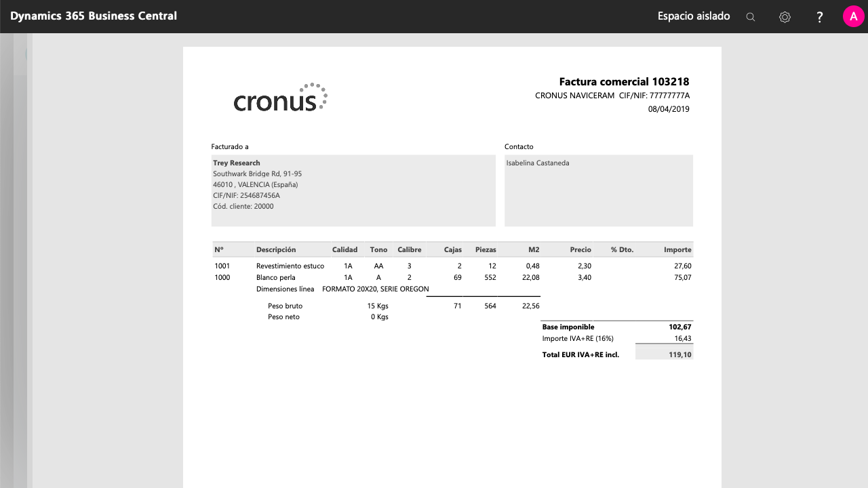Image resolution: width=868 pixels, height=488 pixels.
Task: Select the customer name Trey Research
Action: point(237,163)
